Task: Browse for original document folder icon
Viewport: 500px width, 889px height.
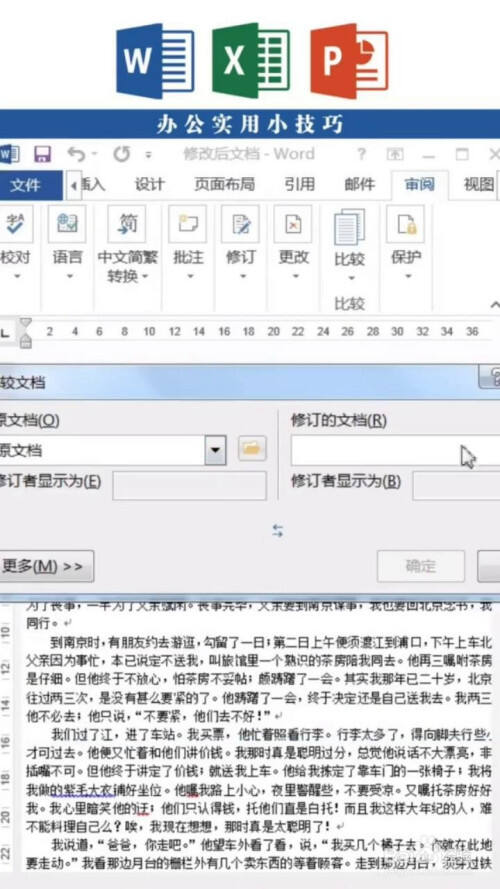Action: click(252, 450)
